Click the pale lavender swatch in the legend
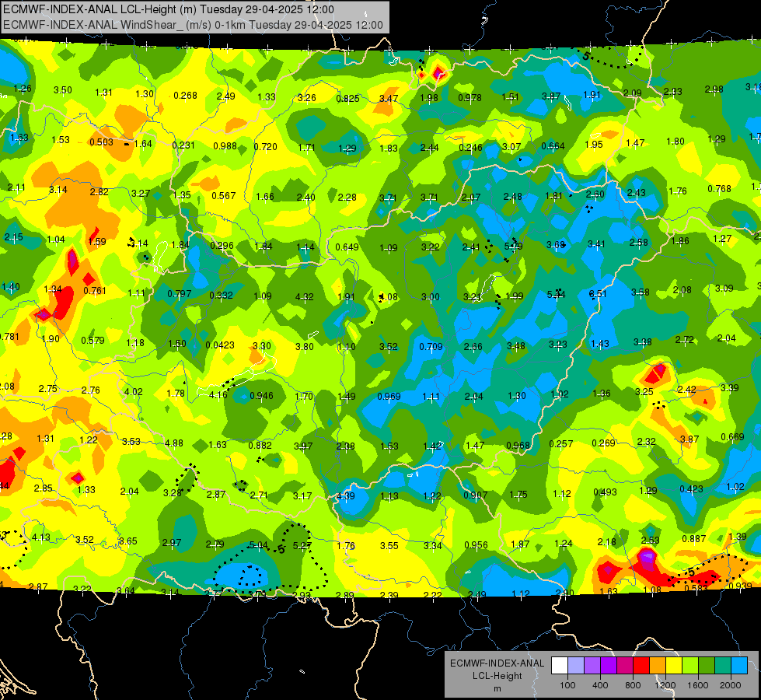 (575, 666)
